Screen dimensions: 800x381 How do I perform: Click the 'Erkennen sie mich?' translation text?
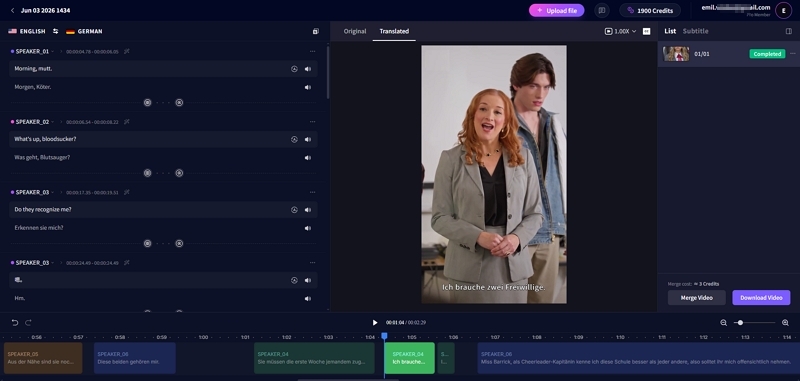pyautogui.click(x=39, y=228)
